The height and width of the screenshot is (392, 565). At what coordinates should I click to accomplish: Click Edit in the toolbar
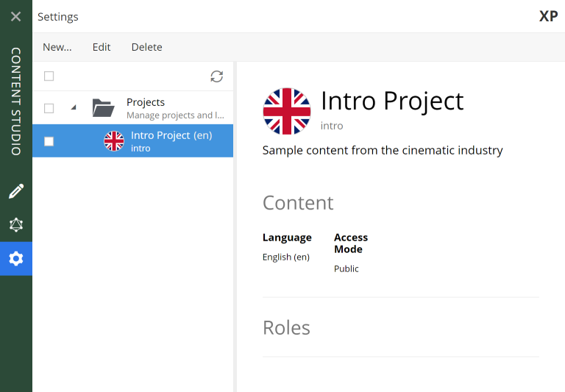(102, 47)
